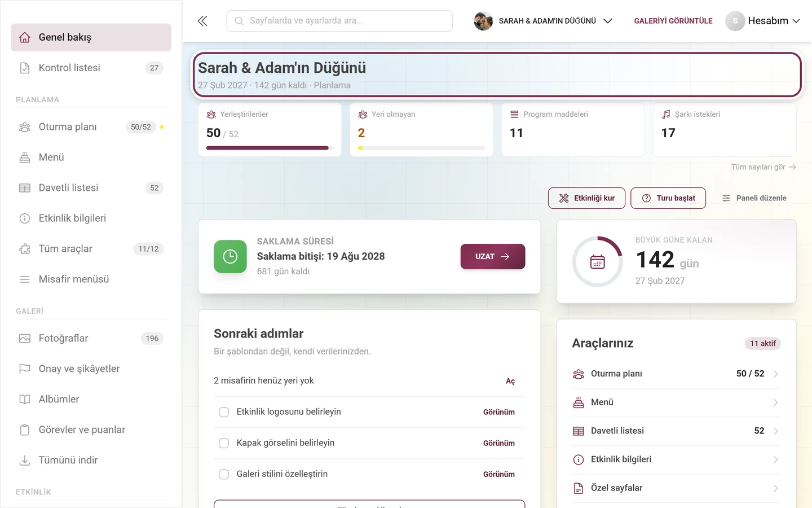The height and width of the screenshot is (508, 812).
Task: Click the Oturma planı icon under Araçlarınız
Action: pos(579,374)
